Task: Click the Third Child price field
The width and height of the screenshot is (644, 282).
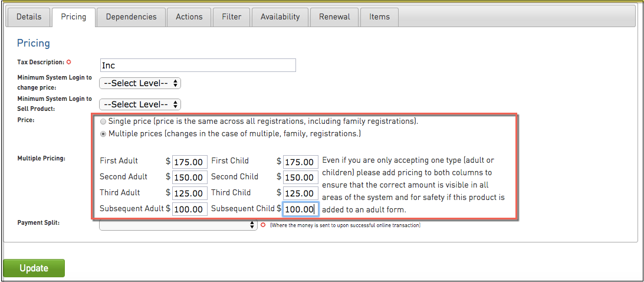Action: (301, 194)
